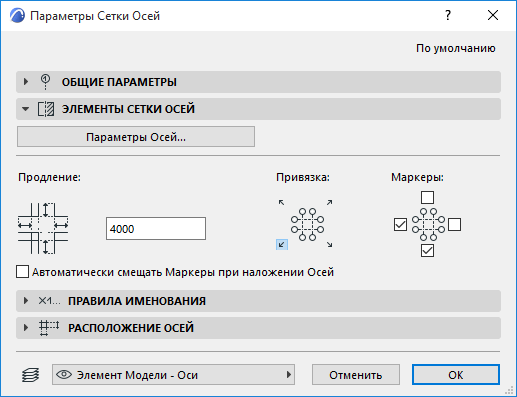Click the РАСПОЛОЖЕНИЕ ОСЕЙ grid icon
Image resolution: width=517 pixels, height=397 pixels.
click(49, 328)
